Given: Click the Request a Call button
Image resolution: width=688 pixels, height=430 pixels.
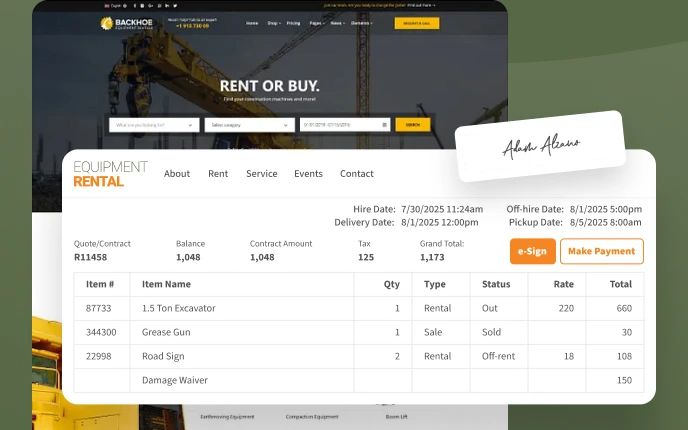Looking at the screenshot, I should pyautogui.click(x=416, y=23).
